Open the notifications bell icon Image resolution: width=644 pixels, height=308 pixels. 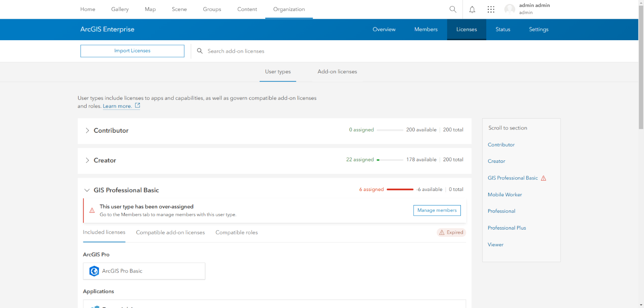472,9
